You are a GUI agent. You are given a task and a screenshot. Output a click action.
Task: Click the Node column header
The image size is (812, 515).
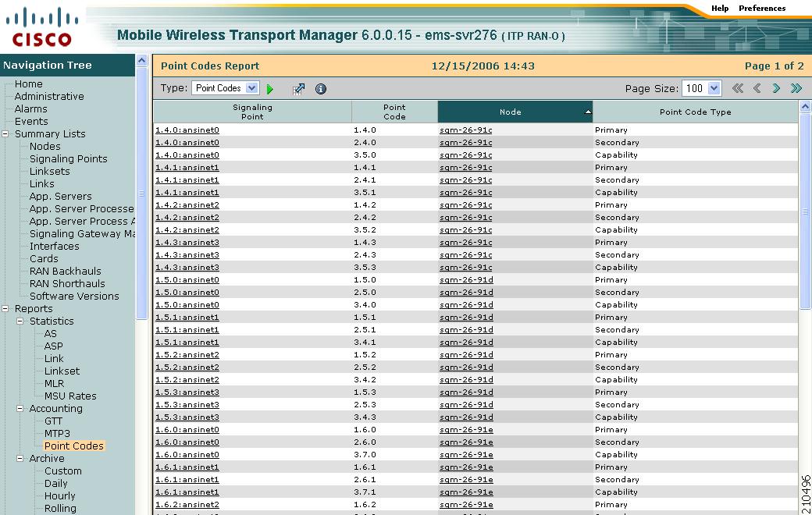[515, 112]
